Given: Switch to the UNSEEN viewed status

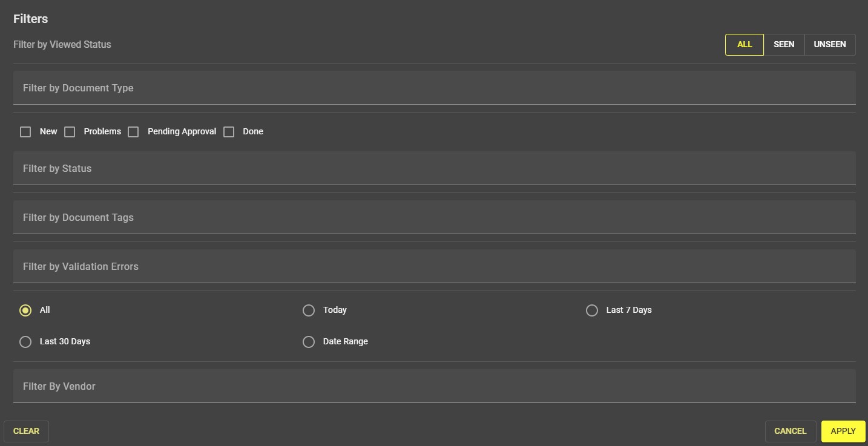Looking at the screenshot, I should pos(829,44).
